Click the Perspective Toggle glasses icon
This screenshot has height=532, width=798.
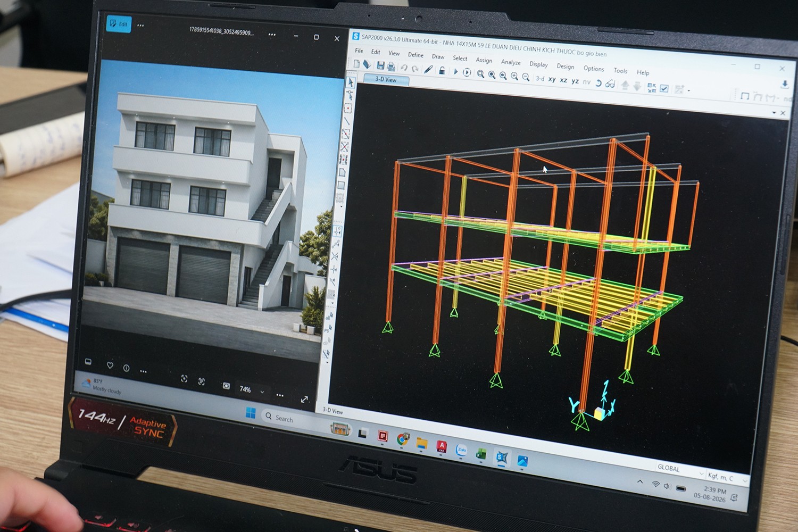(610, 84)
